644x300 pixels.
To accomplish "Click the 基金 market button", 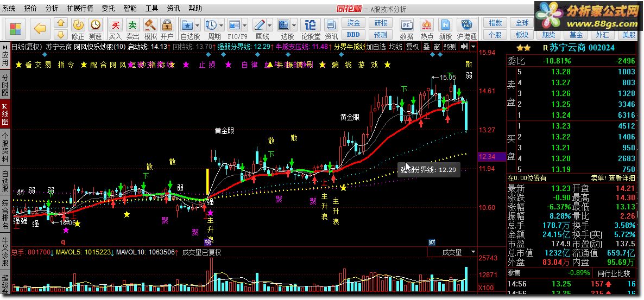I will pos(576,35).
